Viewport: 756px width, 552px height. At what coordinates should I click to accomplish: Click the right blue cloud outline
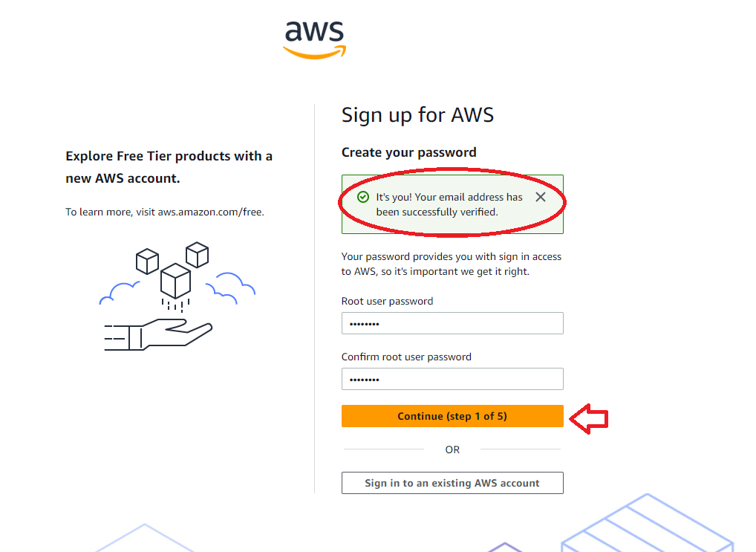[230, 288]
